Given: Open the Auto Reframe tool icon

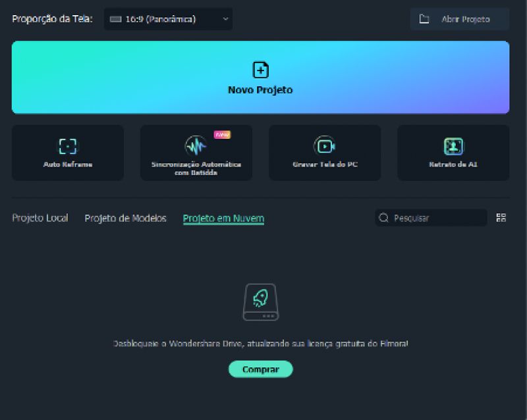Looking at the screenshot, I should click(68, 146).
